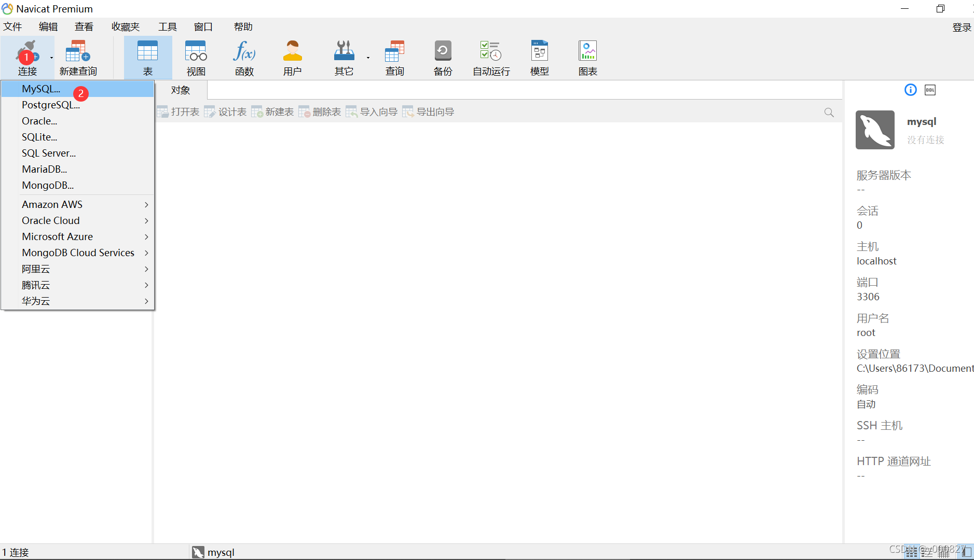The width and height of the screenshot is (974, 560).
Task: Expand the 阿里云 submenu
Action: pos(78,269)
